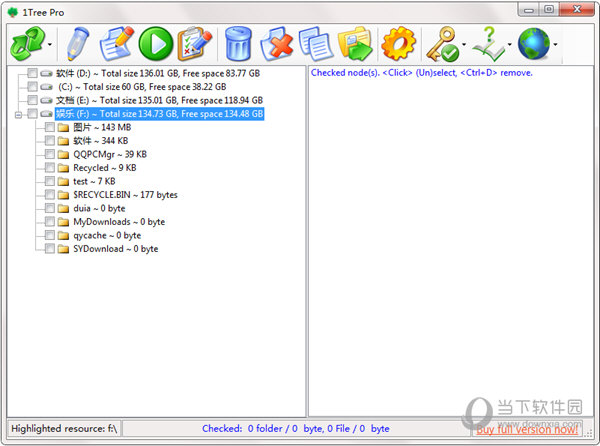Viewport: 600px width, 446px height.
Task: Check the test folder checkbox
Action: [50, 181]
